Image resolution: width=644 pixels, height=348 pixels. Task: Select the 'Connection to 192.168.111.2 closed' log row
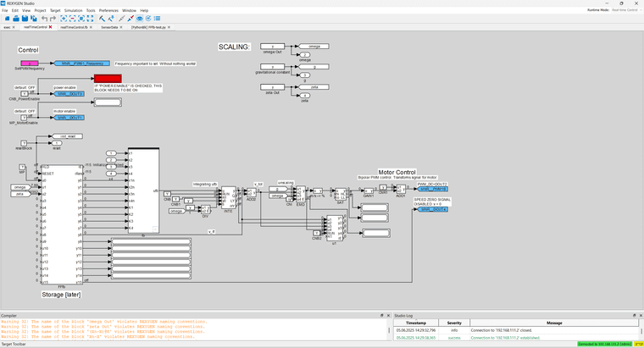(516, 330)
